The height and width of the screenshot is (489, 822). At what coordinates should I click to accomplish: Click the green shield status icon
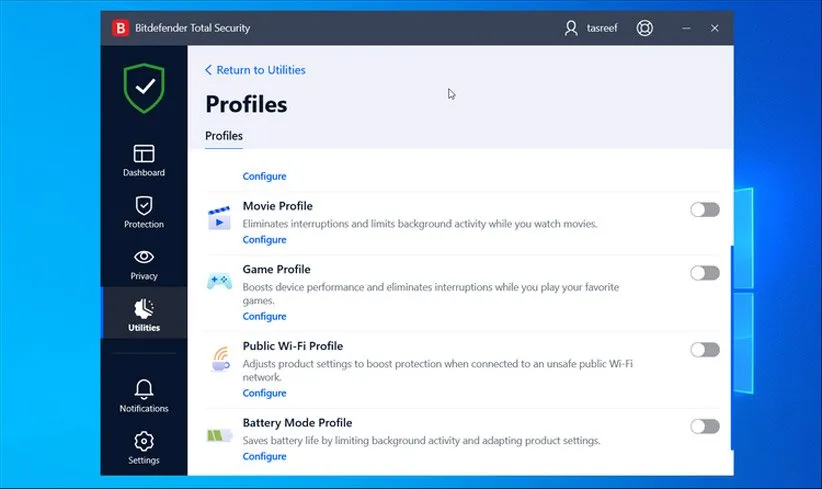[144, 88]
